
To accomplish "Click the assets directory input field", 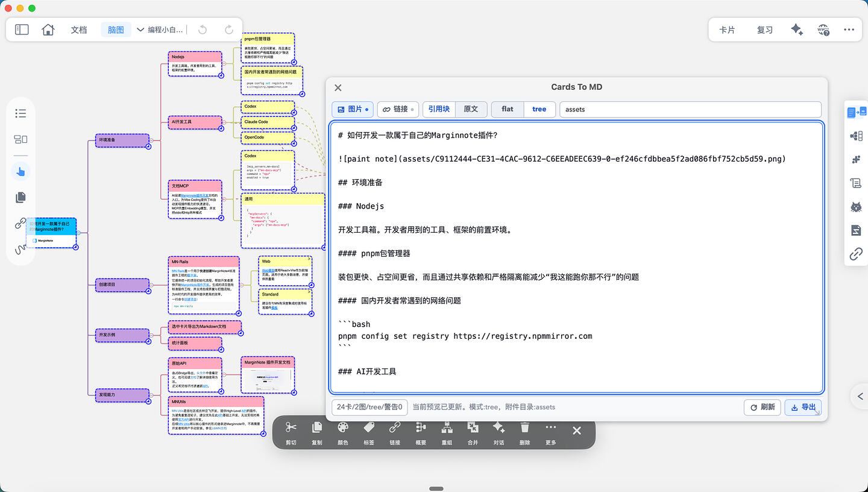I will [690, 109].
